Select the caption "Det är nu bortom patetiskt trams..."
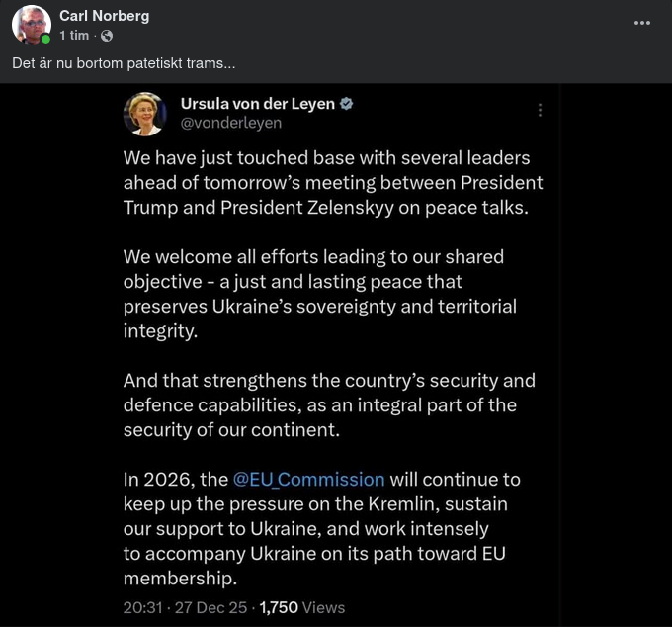Image resolution: width=672 pixels, height=627 pixels. pos(125,63)
